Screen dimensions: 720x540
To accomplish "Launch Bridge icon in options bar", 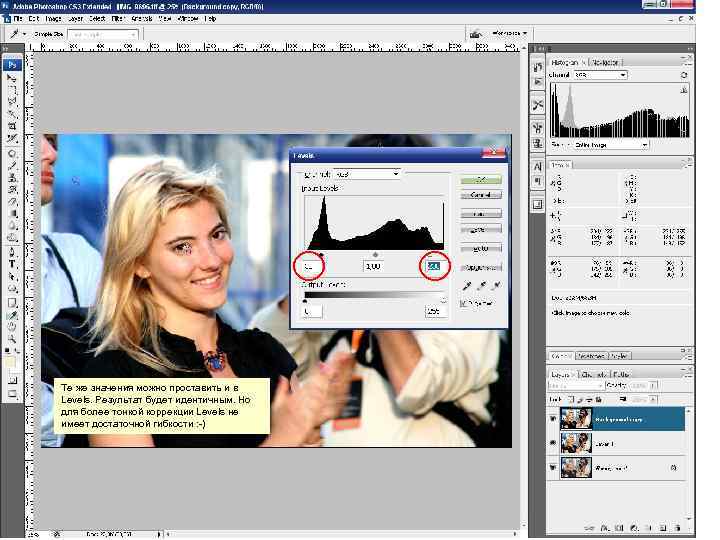I will coord(475,34).
